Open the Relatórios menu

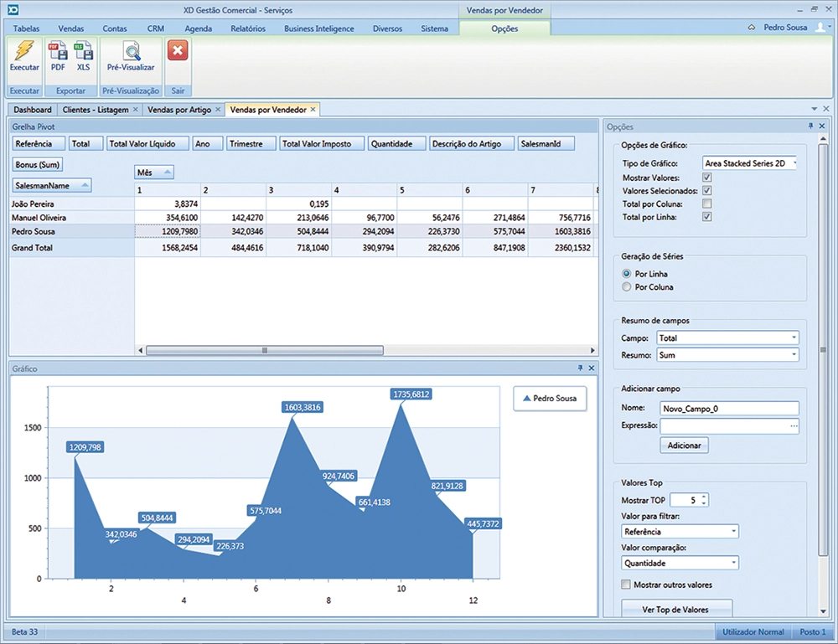(x=247, y=28)
